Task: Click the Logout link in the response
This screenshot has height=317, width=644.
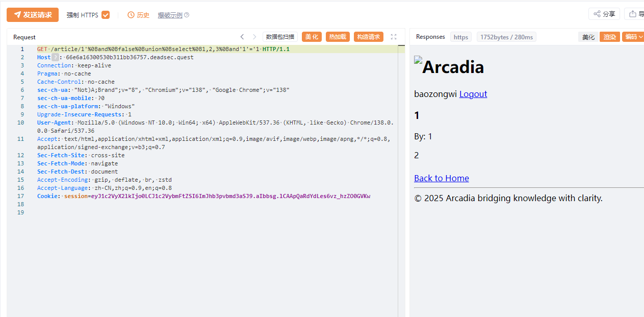Action: pyautogui.click(x=473, y=94)
